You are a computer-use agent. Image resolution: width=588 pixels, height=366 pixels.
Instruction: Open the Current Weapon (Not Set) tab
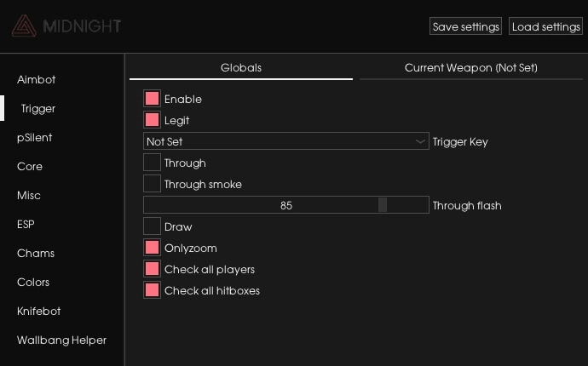470,68
